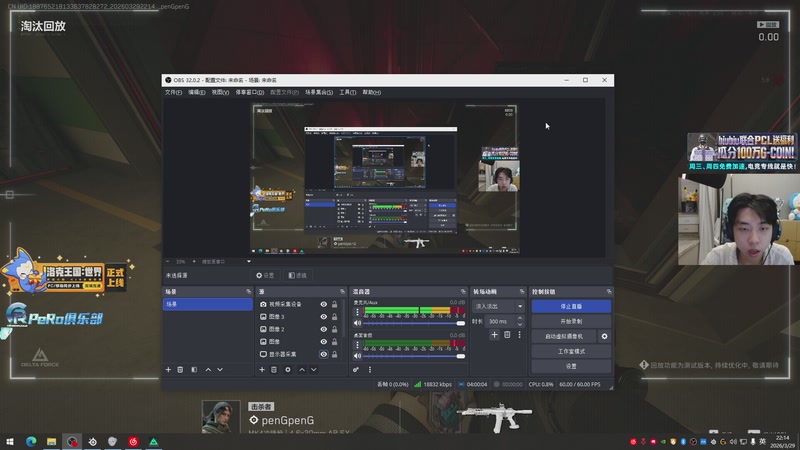800x450 pixels.
Task: Mute the 麦克风/Aux audio channel
Action: pyautogui.click(x=357, y=323)
